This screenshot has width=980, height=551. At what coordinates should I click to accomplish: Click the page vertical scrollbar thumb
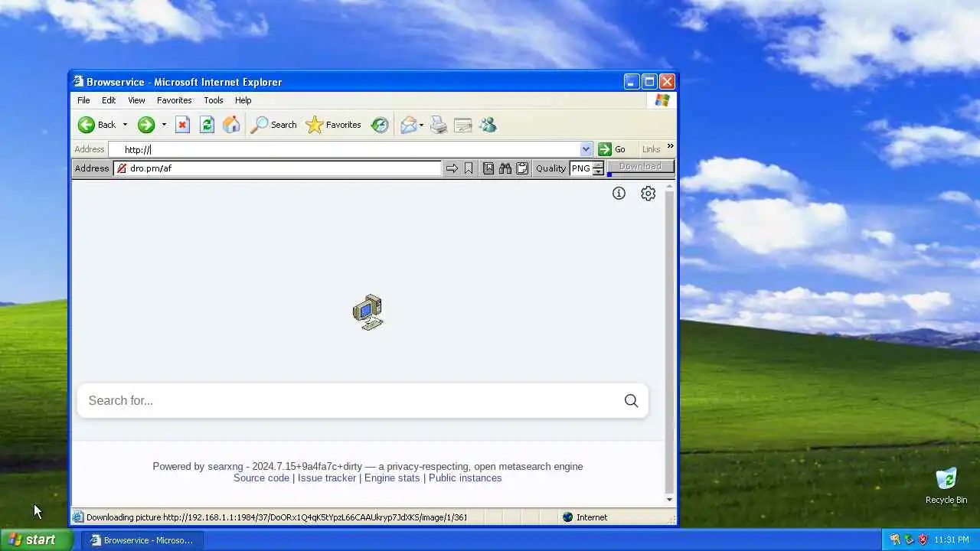[669, 341]
